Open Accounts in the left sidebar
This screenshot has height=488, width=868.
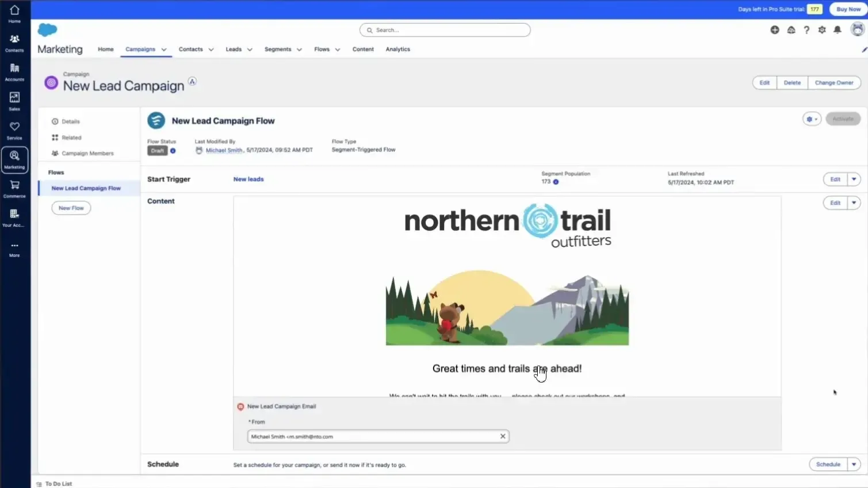coord(14,72)
